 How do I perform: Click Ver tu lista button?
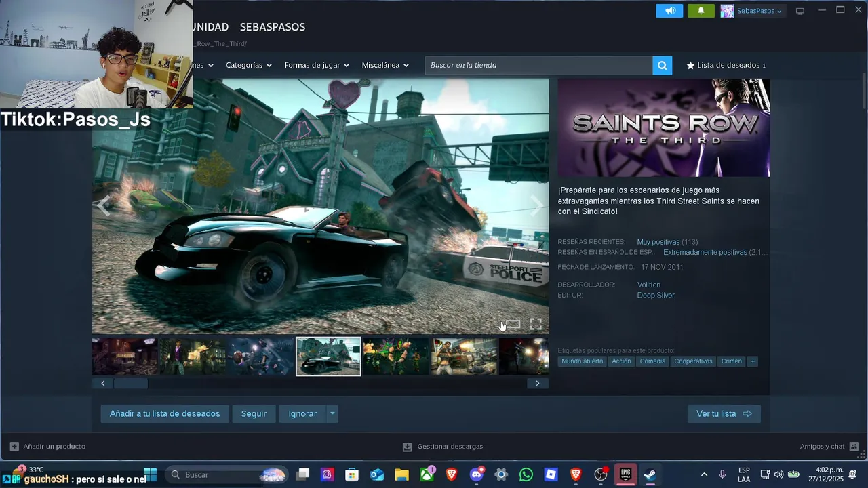pyautogui.click(x=724, y=413)
